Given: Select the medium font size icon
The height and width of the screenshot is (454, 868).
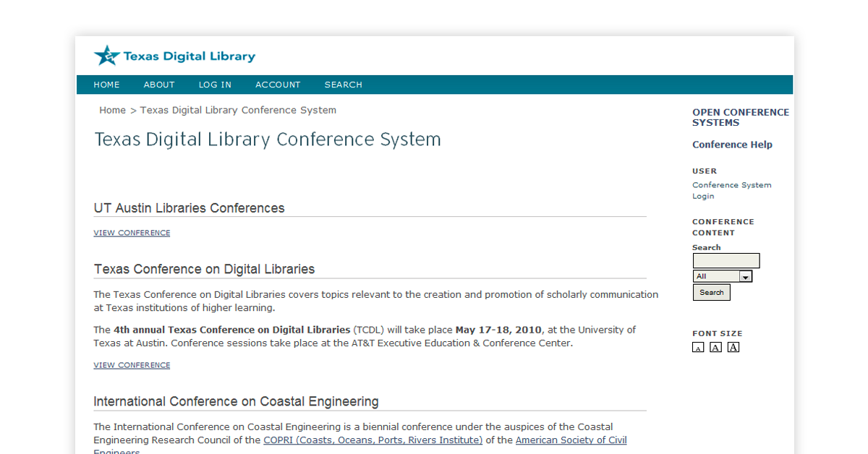Looking at the screenshot, I should (x=715, y=348).
